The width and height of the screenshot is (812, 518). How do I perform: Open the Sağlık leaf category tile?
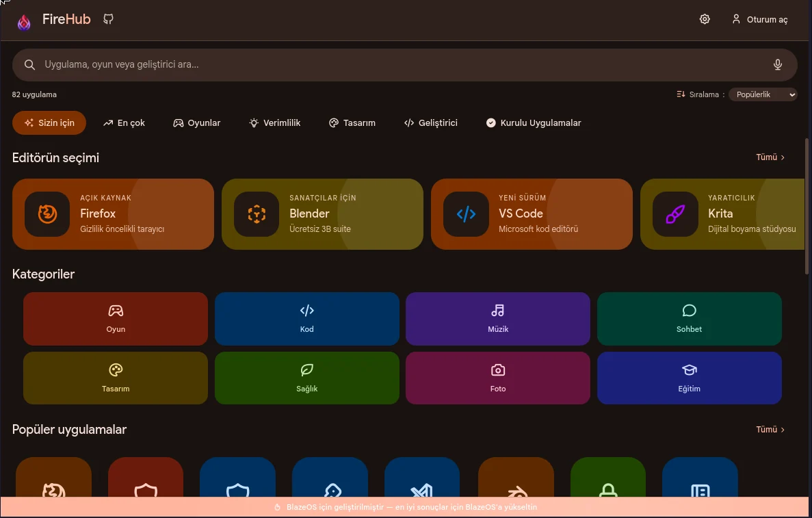tap(307, 378)
